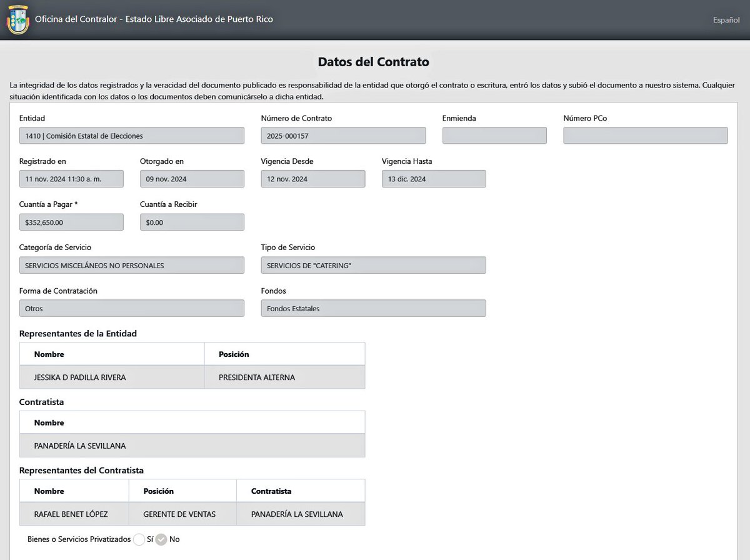Click the Categoría de Servicio field
Image resolution: width=750 pixels, height=560 pixels.
click(132, 265)
